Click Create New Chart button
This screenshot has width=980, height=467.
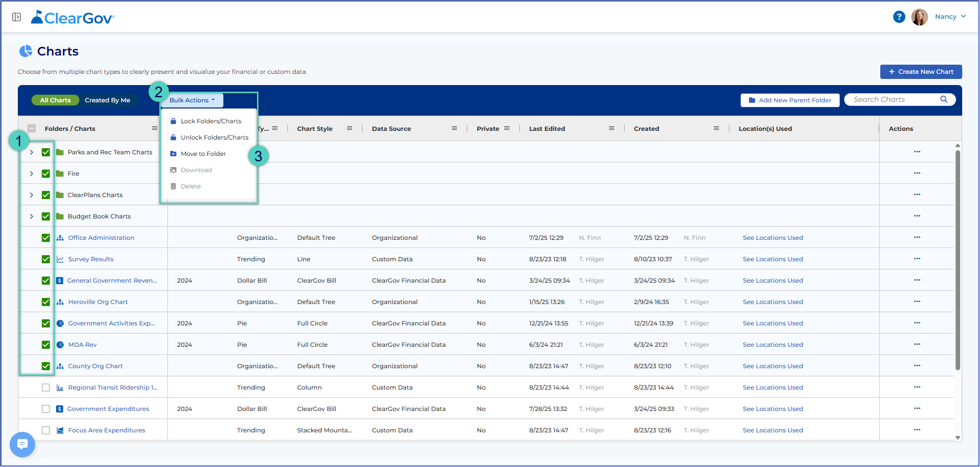[x=921, y=72]
